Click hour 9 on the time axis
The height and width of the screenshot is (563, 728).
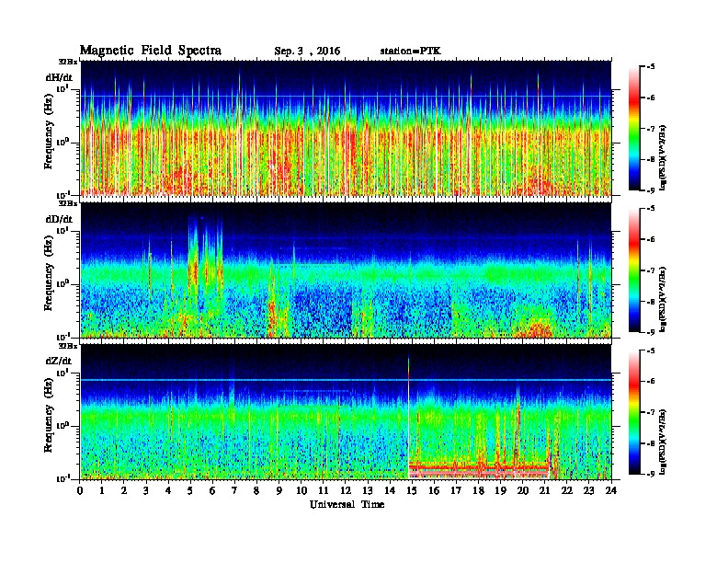279,490
